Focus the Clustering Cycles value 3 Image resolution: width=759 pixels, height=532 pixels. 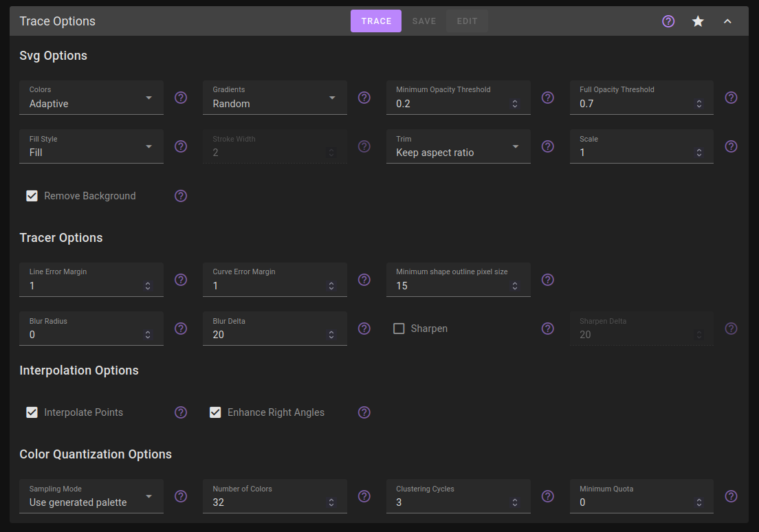pyautogui.click(x=399, y=502)
